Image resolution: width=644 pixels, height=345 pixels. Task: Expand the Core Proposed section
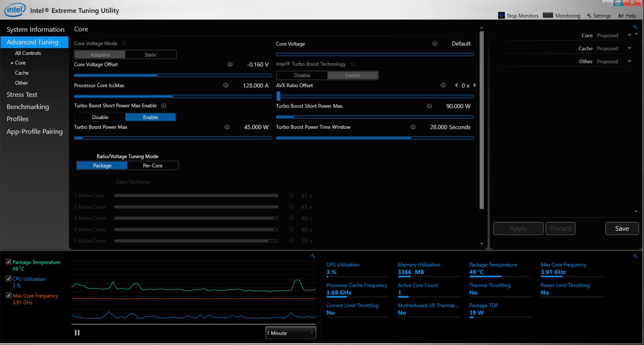tap(629, 35)
